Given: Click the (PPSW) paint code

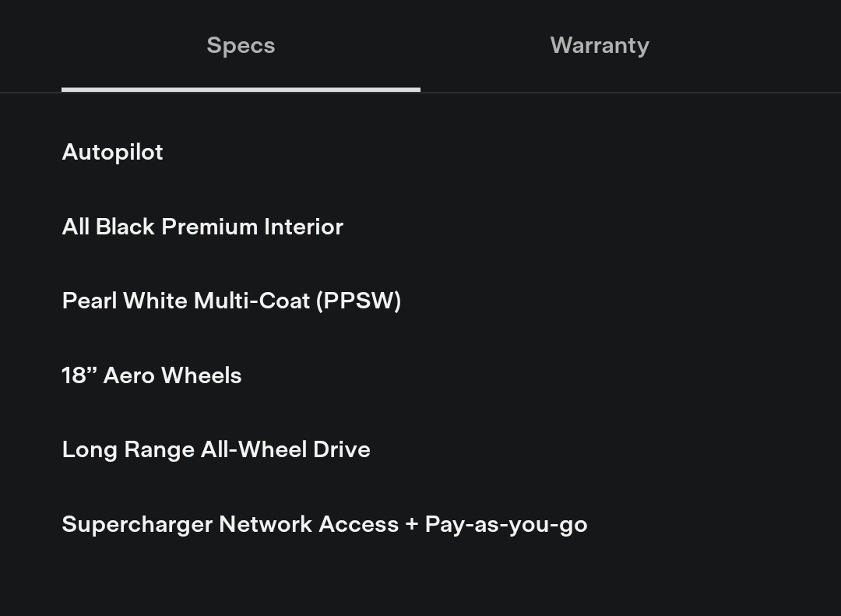Looking at the screenshot, I should 358,301.
